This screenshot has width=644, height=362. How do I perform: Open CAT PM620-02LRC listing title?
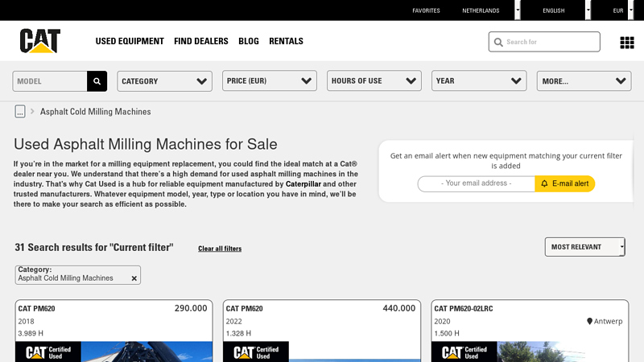tap(464, 309)
